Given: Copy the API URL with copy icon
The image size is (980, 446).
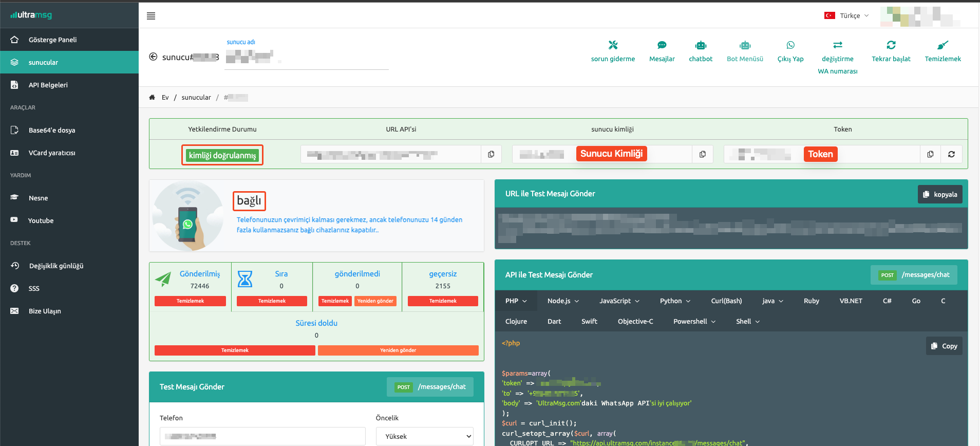Looking at the screenshot, I should (x=491, y=154).
